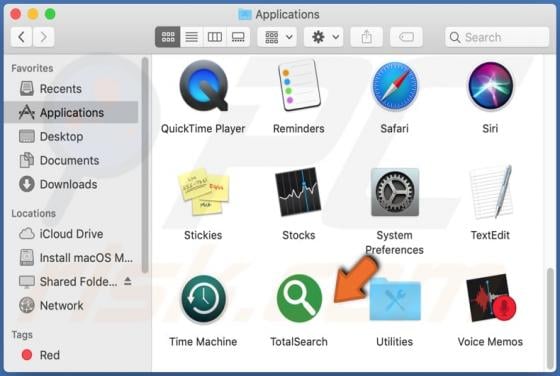Open the Utilities folder icon

[395, 300]
